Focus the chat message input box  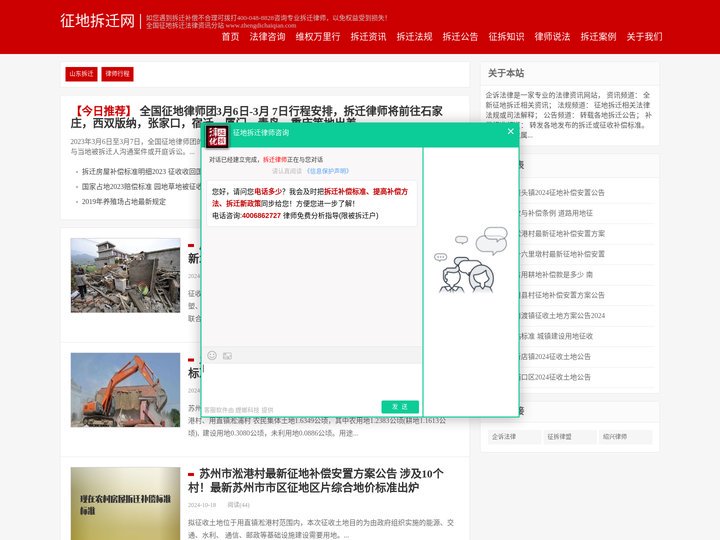pos(312,381)
